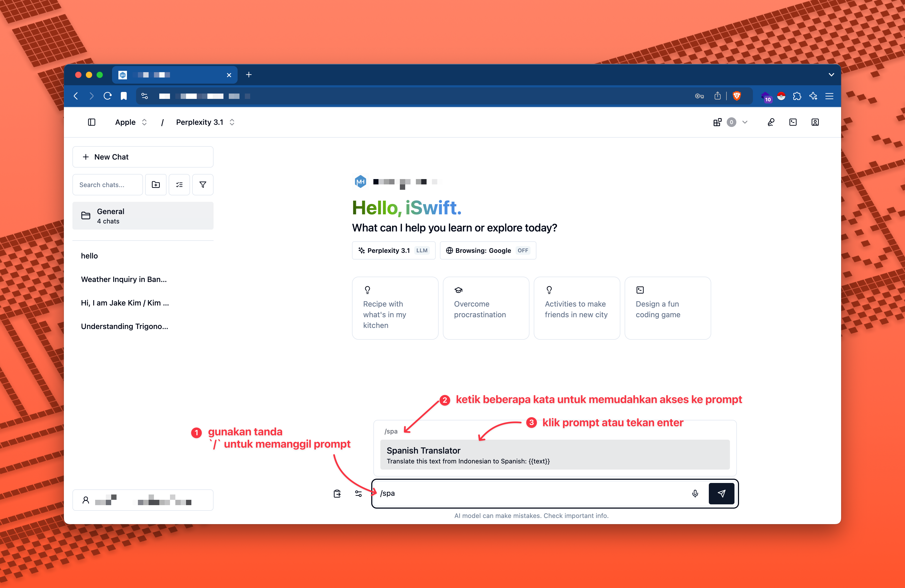The width and height of the screenshot is (905, 588).
Task: Click the new folder icon
Action: tap(156, 184)
